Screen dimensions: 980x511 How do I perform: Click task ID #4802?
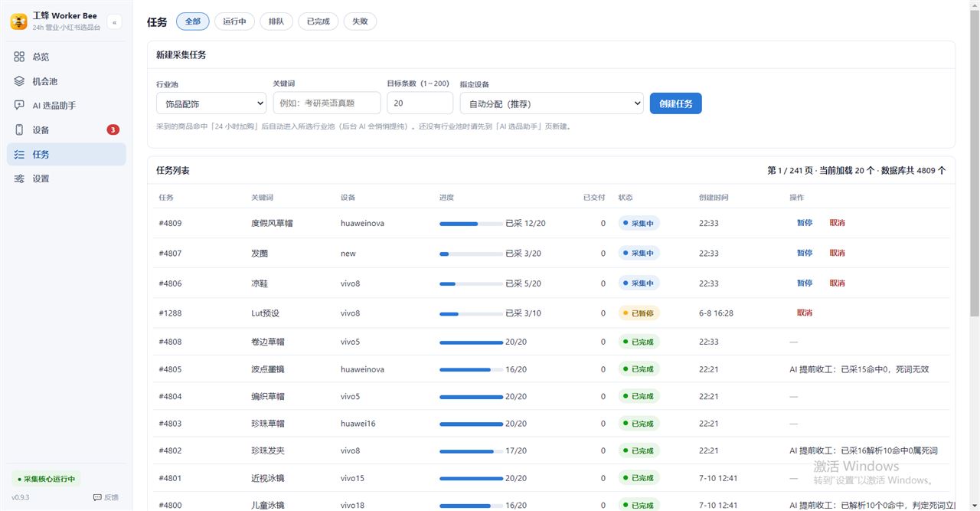pyautogui.click(x=170, y=450)
